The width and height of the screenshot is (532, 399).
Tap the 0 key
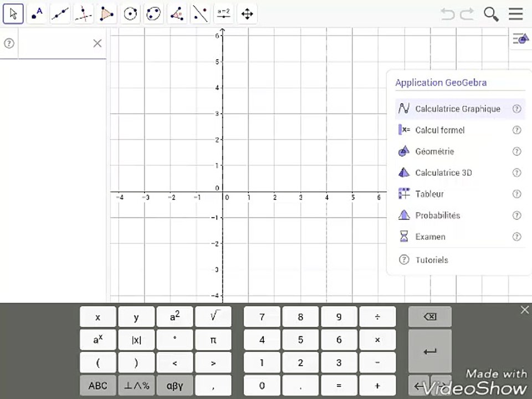click(x=262, y=386)
